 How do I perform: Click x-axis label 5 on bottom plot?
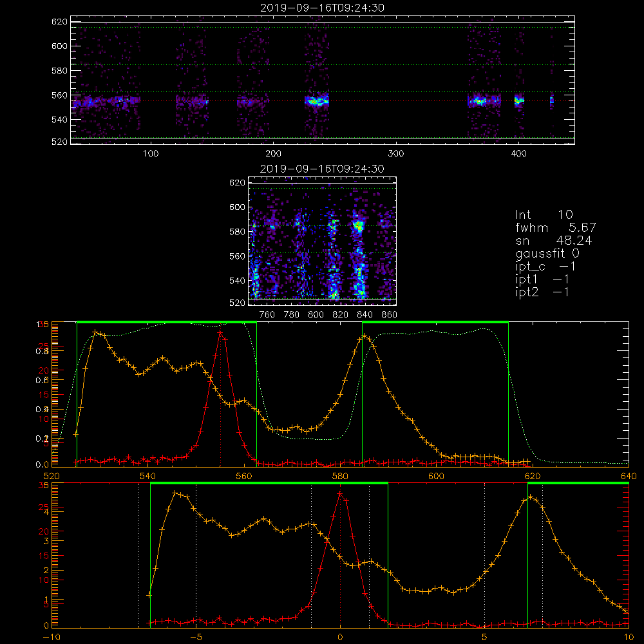coord(485,638)
